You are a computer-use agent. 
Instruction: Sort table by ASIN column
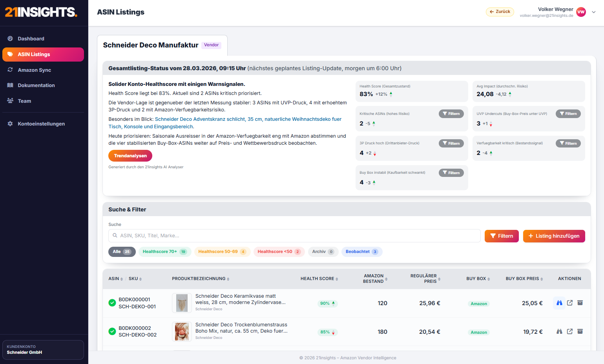[x=116, y=278]
